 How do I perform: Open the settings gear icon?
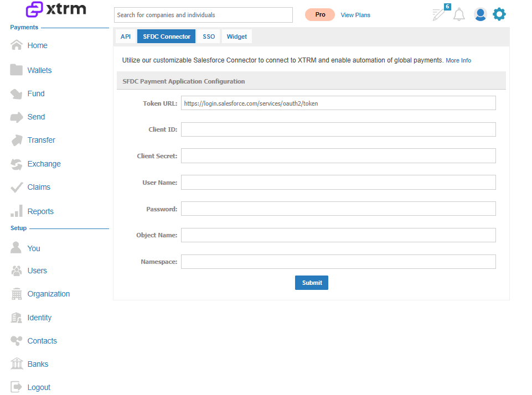[499, 14]
